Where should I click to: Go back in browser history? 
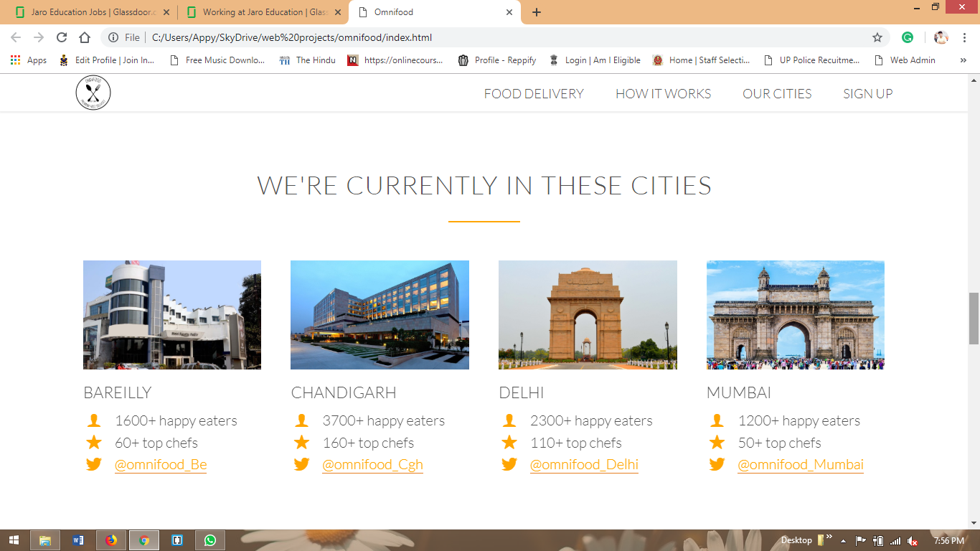coord(16,37)
